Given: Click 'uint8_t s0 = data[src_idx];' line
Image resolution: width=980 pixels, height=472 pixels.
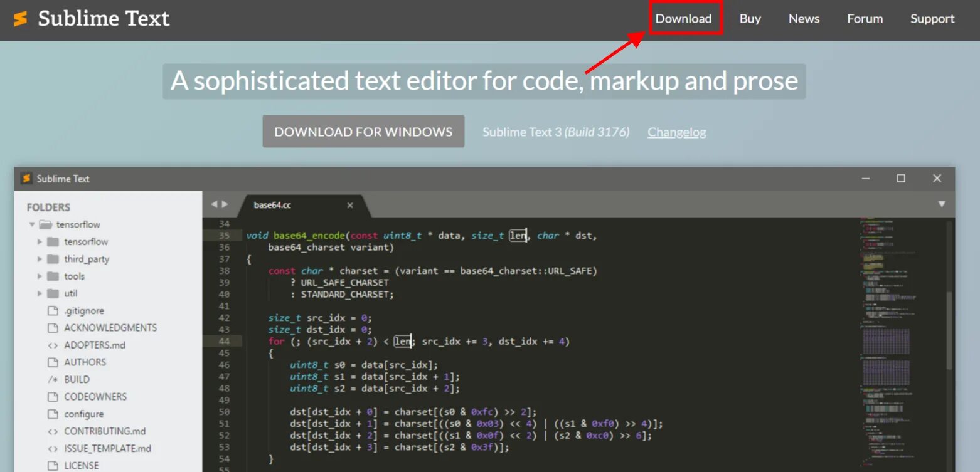Looking at the screenshot, I should [x=364, y=365].
